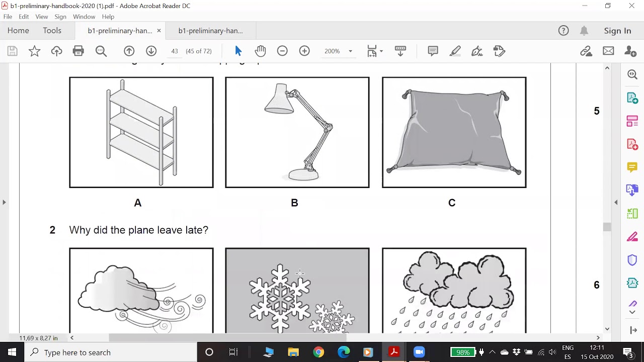Open Export PDF tool in right pane
Viewport: 644px width, 362px height.
[x=632, y=98]
